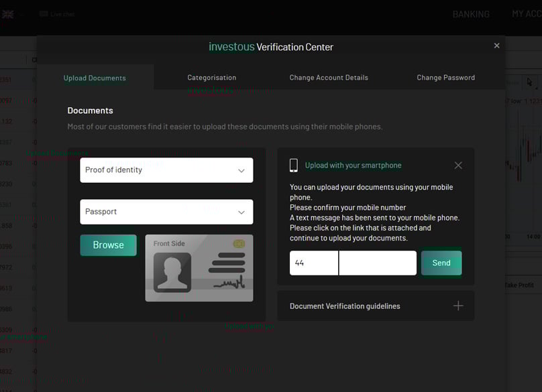Click the country code field showing 44
Screen dimensions: 542x392
pyautogui.click(x=313, y=263)
